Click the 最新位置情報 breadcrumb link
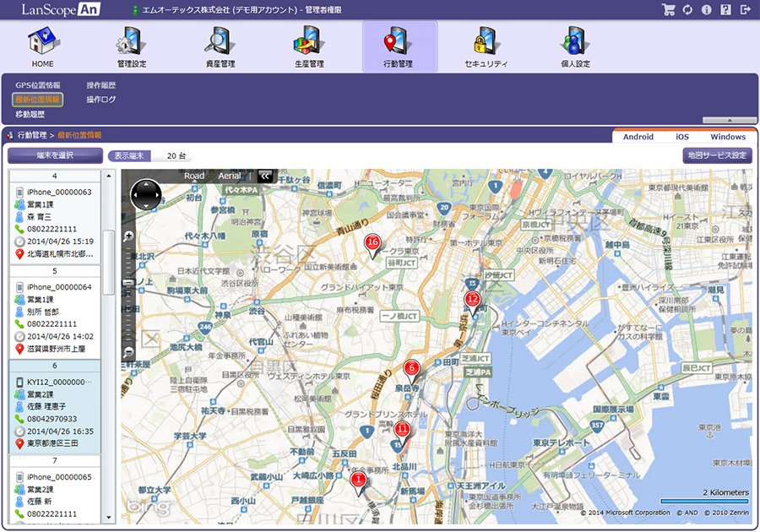This screenshot has height=532, width=760. (x=79, y=135)
